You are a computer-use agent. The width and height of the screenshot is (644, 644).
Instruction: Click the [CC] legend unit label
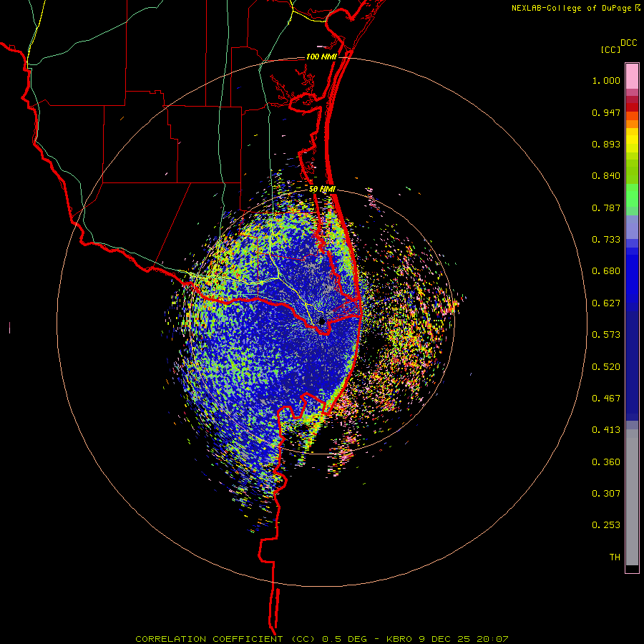pos(610,49)
